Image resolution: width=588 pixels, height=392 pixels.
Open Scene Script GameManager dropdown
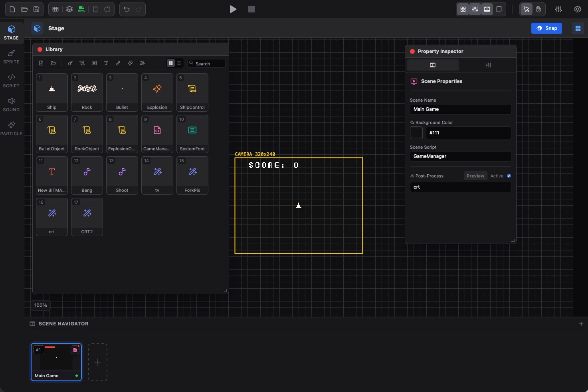461,156
